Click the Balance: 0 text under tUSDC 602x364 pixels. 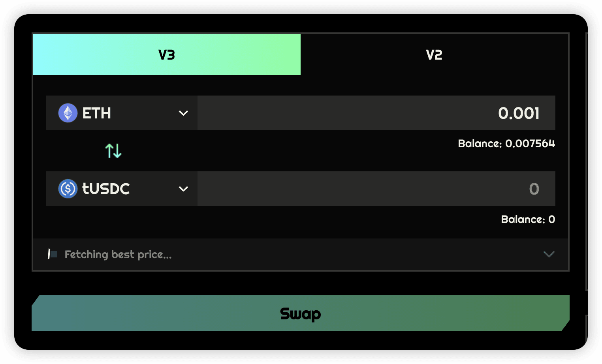(x=528, y=219)
